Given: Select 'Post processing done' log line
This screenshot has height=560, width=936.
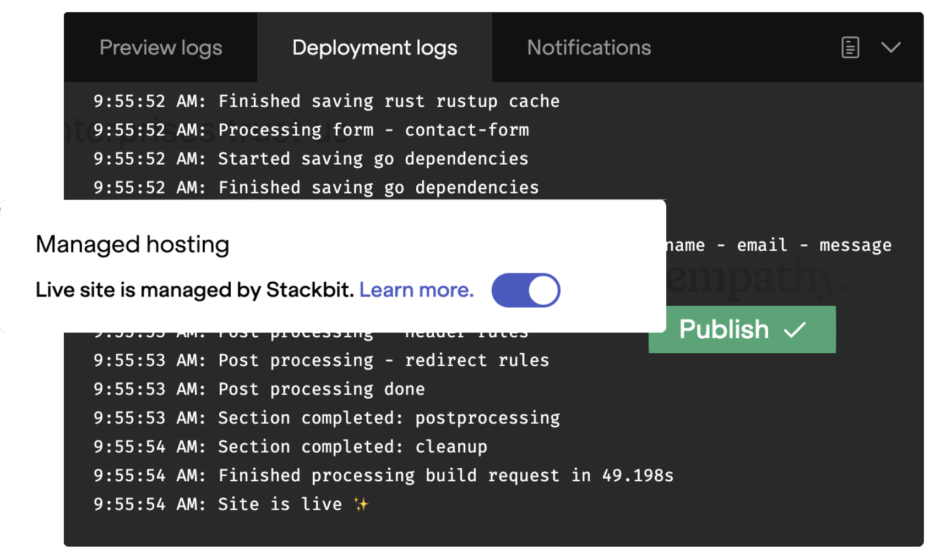Looking at the screenshot, I should [259, 389].
